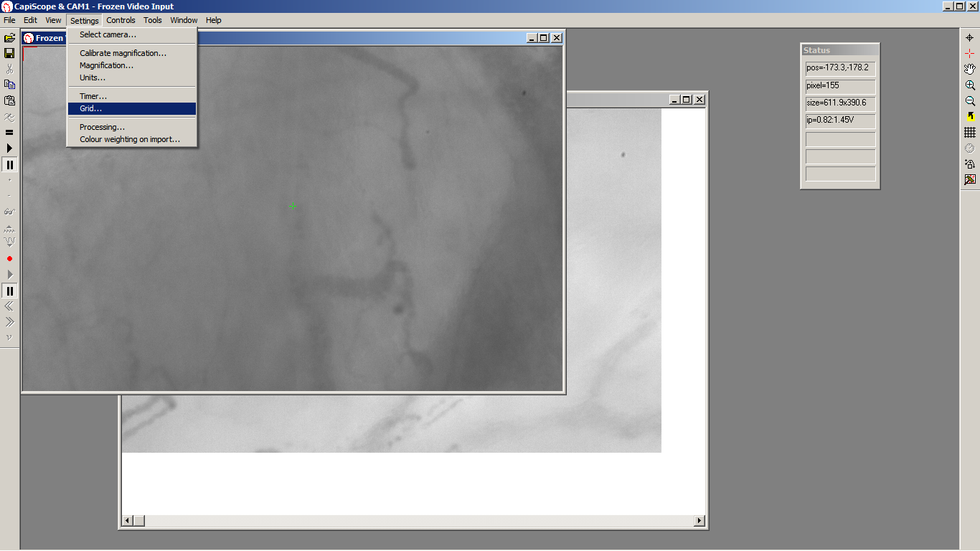Click the CapiScope application title icon
This screenshot has width=980, height=551.
(x=6, y=6)
